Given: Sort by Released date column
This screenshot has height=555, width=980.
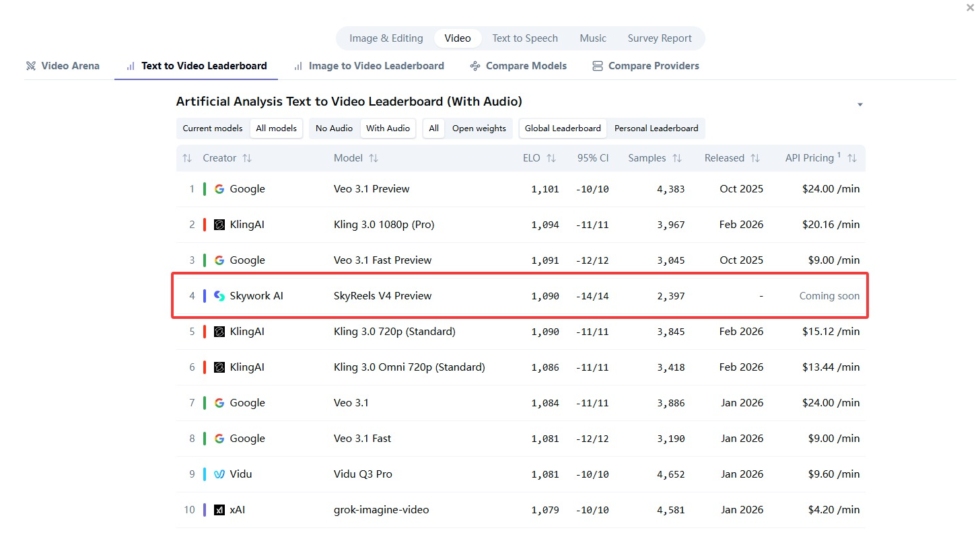Looking at the screenshot, I should point(755,158).
